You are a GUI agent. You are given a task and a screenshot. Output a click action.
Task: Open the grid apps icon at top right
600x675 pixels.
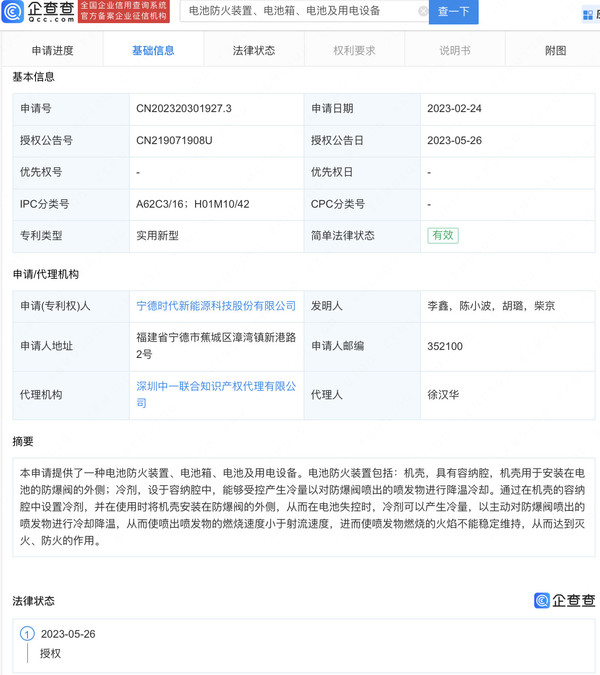click(588, 15)
